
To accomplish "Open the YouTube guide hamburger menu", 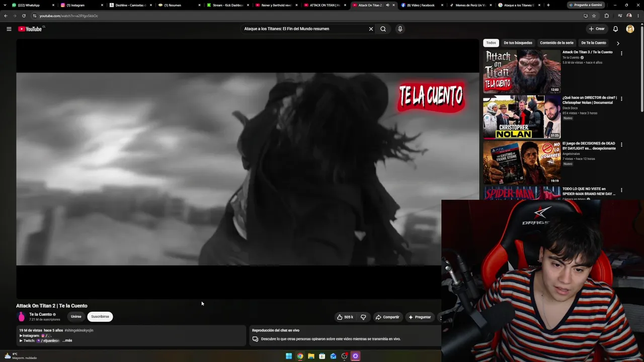I will pos(9,29).
